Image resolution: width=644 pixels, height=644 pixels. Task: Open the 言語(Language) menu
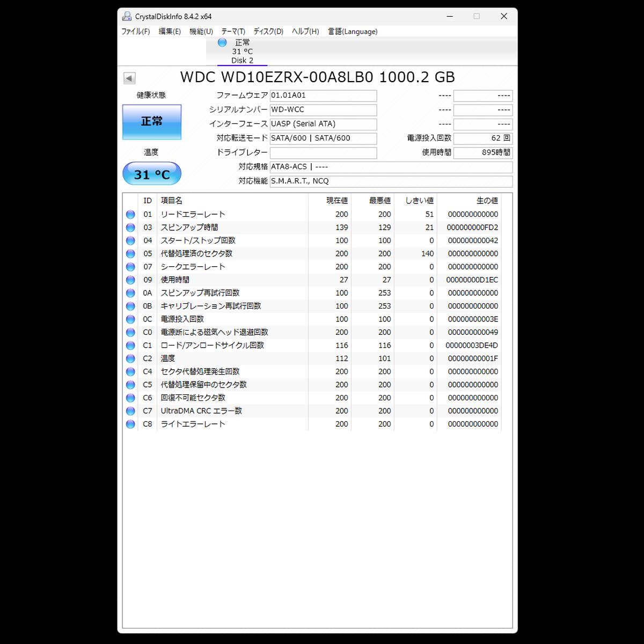point(352,32)
